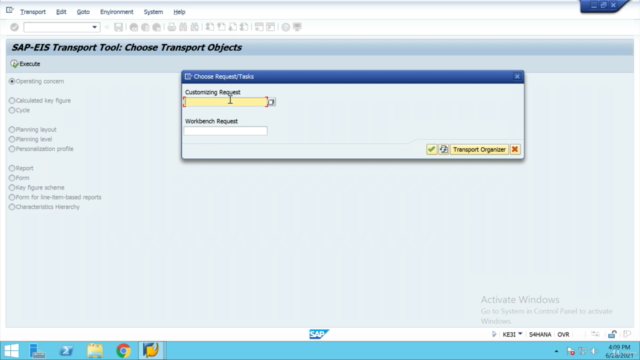The image size is (640, 360).
Task: Click the SAP window menu icon at top-left
Action: tap(9, 11)
